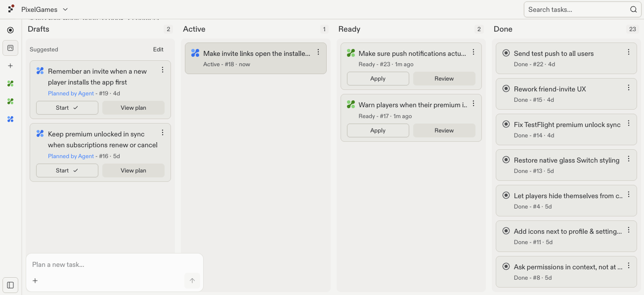Open the kebab menu on 'Let players hide themselves' card

tap(629, 195)
